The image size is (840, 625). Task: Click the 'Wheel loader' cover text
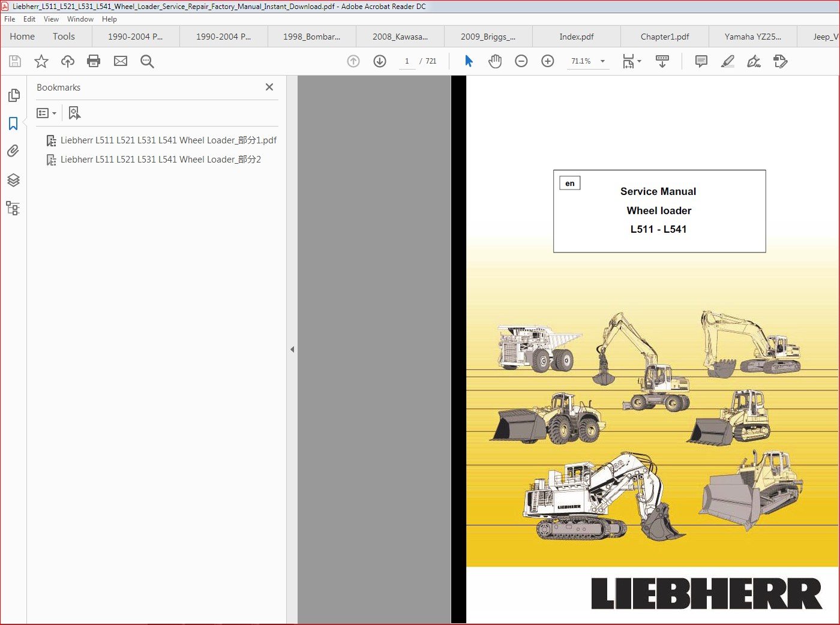pyautogui.click(x=659, y=211)
